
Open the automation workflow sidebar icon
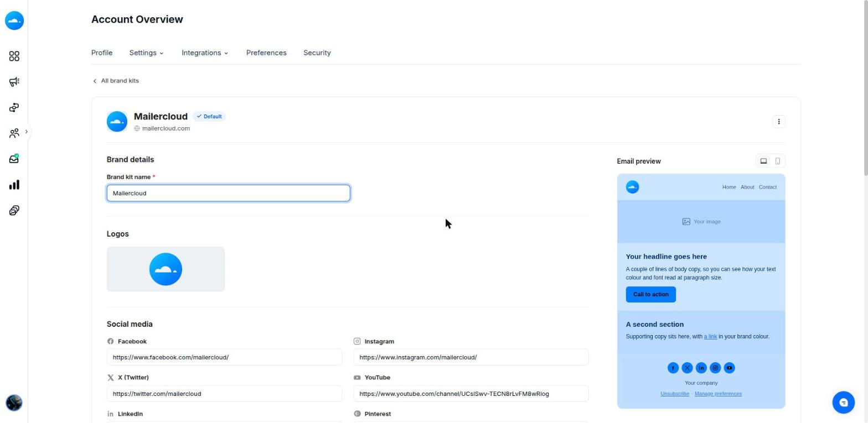pyautogui.click(x=14, y=107)
